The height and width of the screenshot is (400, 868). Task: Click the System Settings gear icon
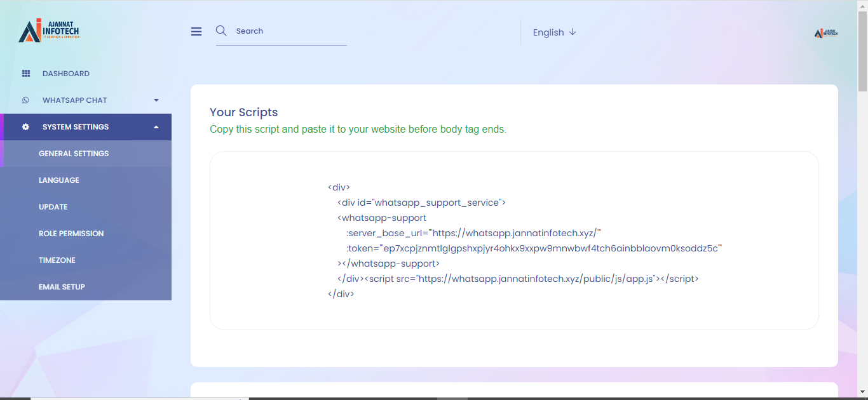26,127
